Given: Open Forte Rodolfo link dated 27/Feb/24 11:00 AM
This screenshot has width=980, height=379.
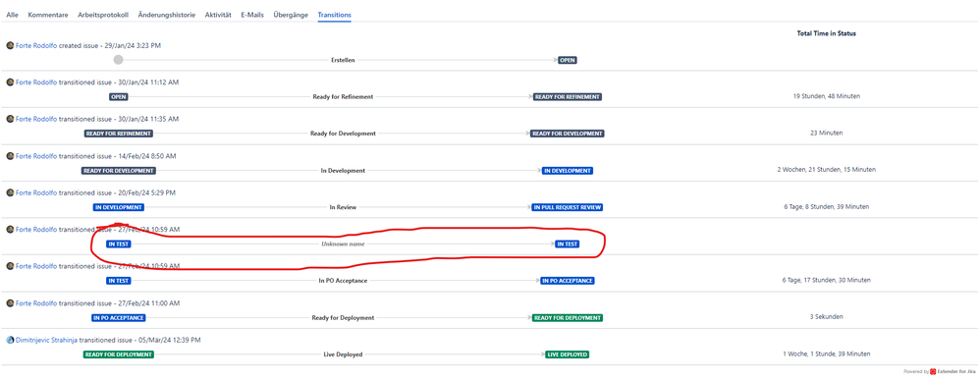Looking at the screenshot, I should pyautogui.click(x=36, y=303).
